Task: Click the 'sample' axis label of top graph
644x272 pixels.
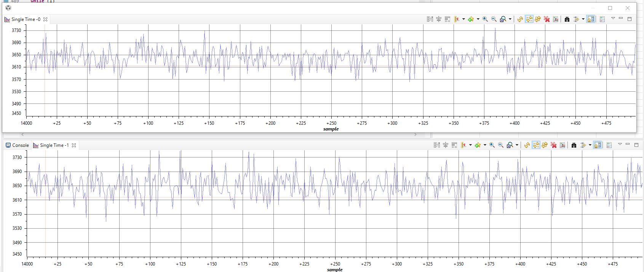Action: pos(331,129)
